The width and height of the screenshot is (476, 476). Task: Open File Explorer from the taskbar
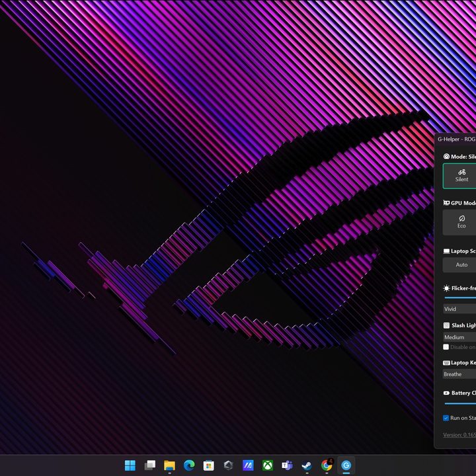click(x=169, y=465)
